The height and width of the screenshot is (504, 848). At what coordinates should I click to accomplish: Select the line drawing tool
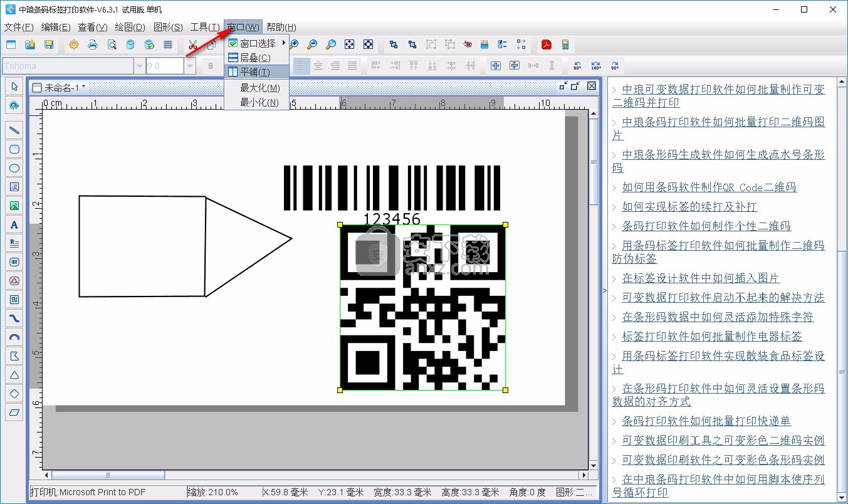coord(14,130)
